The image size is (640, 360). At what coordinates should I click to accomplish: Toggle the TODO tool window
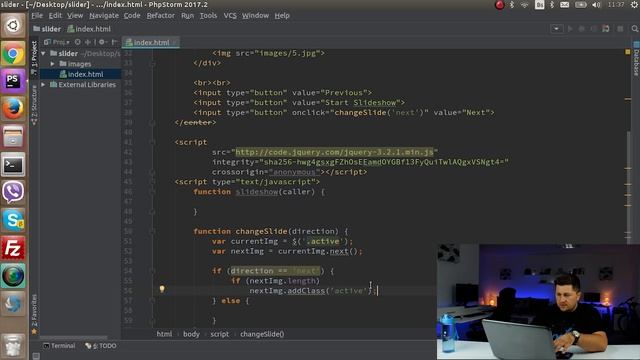[x=101, y=346]
